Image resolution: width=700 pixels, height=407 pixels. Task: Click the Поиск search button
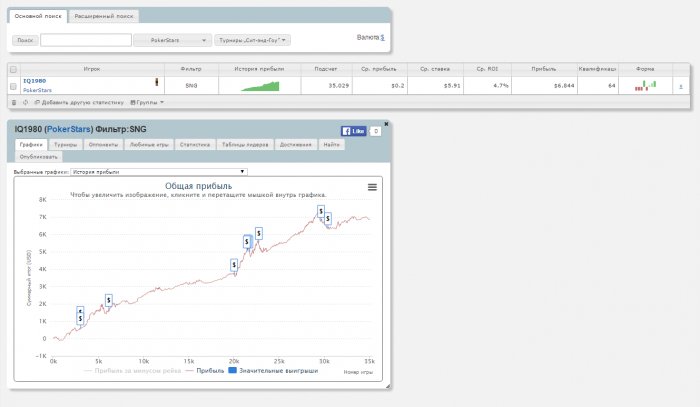coord(25,40)
